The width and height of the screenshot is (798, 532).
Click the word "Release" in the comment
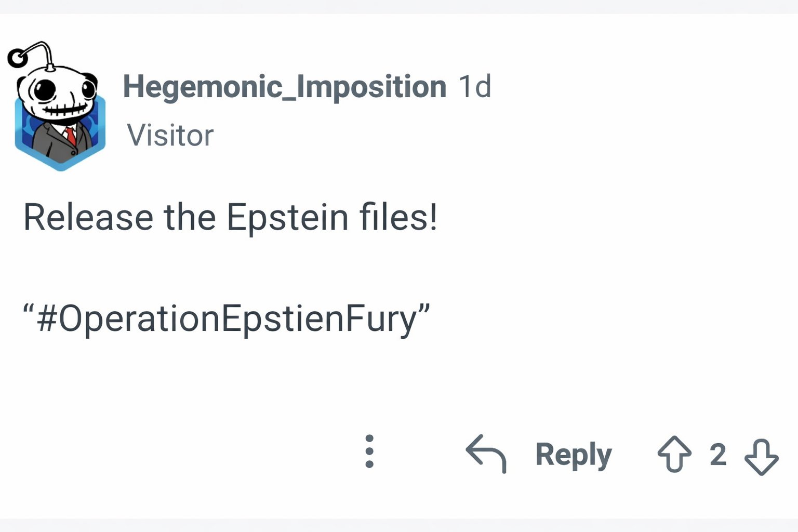[88, 217]
